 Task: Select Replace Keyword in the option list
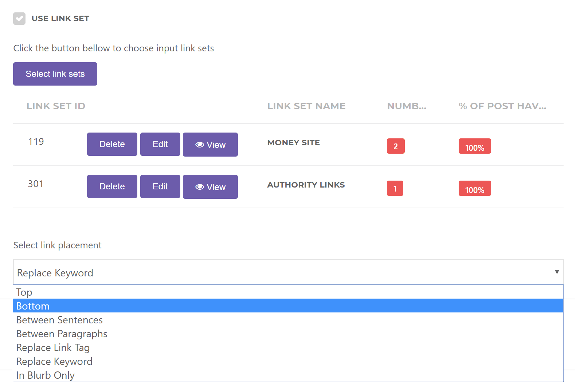(x=54, y=361)
